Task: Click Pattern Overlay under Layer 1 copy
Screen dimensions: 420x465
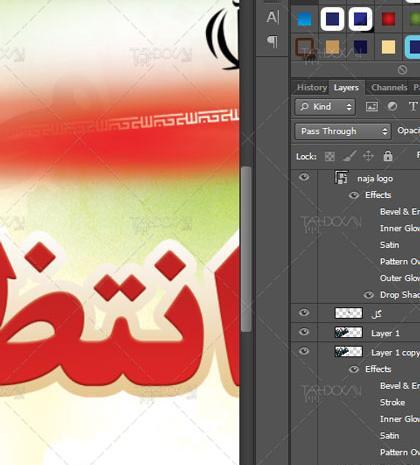Action: (x=400, y=452)
